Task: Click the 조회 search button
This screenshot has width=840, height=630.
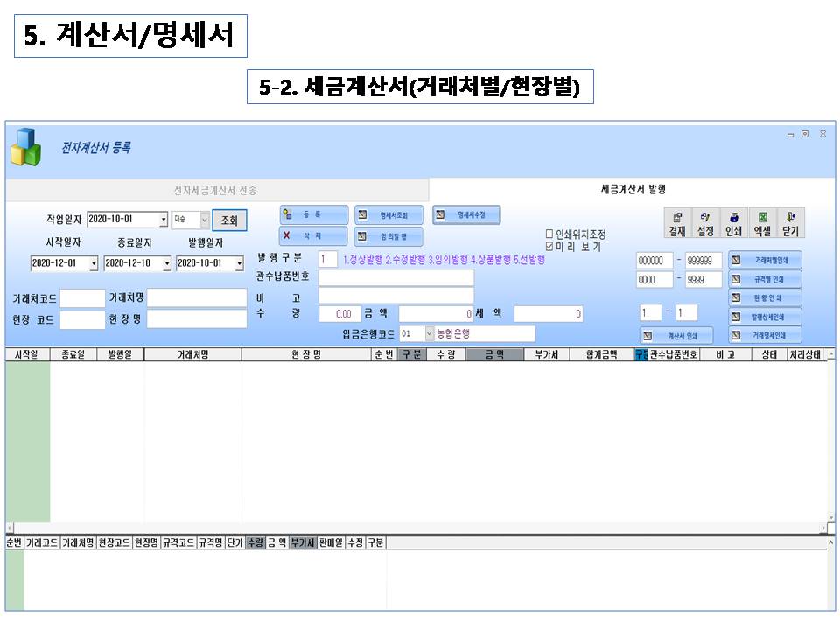Action: 230,220
